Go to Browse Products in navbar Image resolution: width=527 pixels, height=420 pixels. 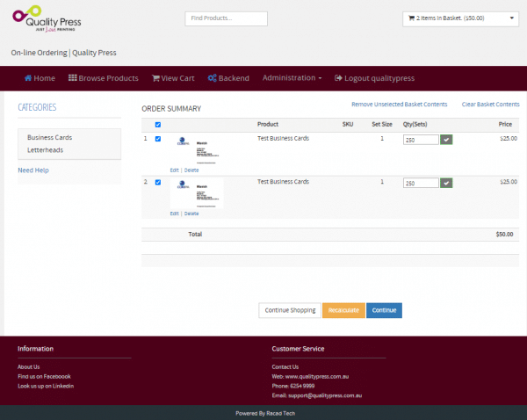[x=103, y=78]
